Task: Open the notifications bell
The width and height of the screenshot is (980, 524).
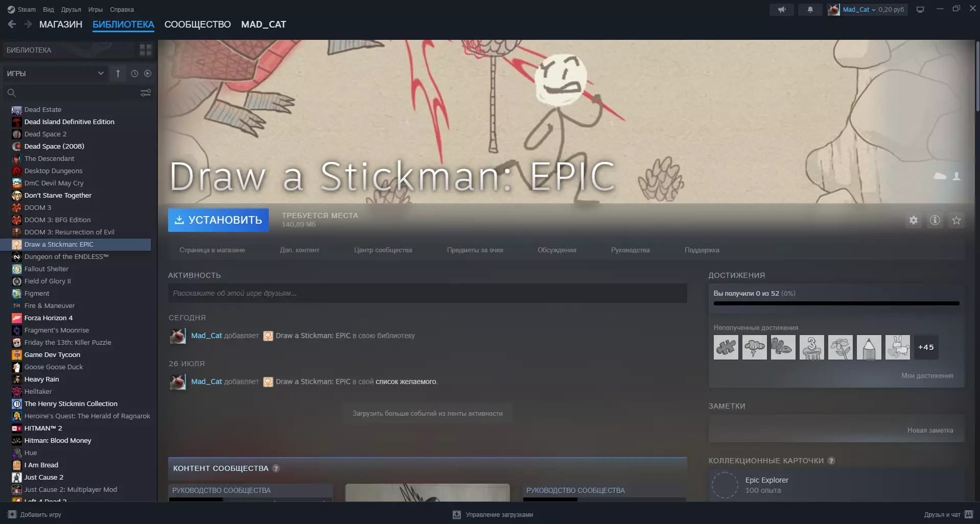Action: click(x=810, y=10)
